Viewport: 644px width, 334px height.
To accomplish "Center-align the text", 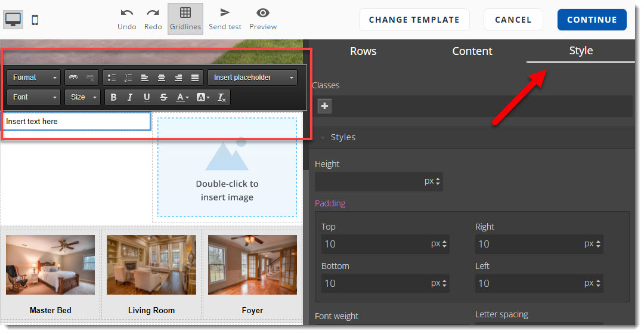I will click(x=162, y=78).
